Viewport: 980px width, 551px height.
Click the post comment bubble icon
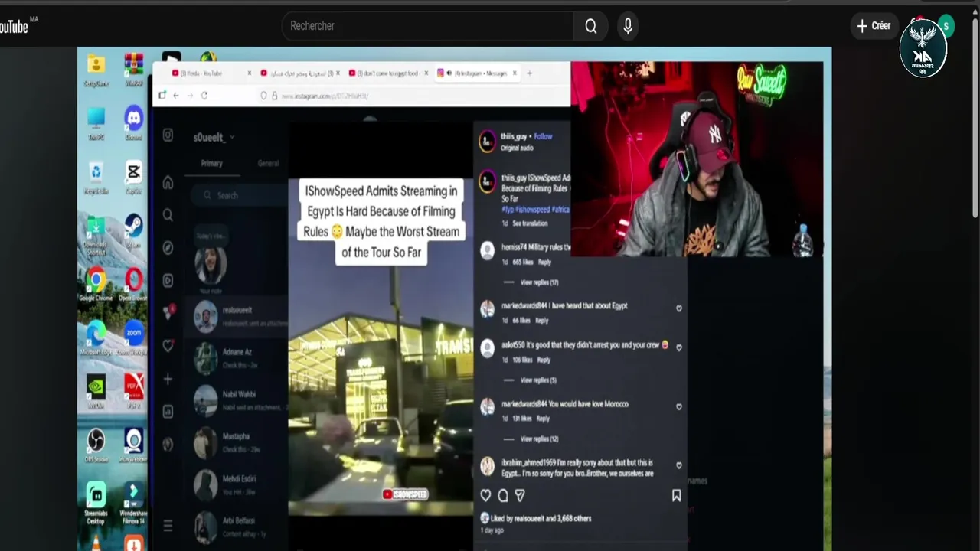pos(503,496)
